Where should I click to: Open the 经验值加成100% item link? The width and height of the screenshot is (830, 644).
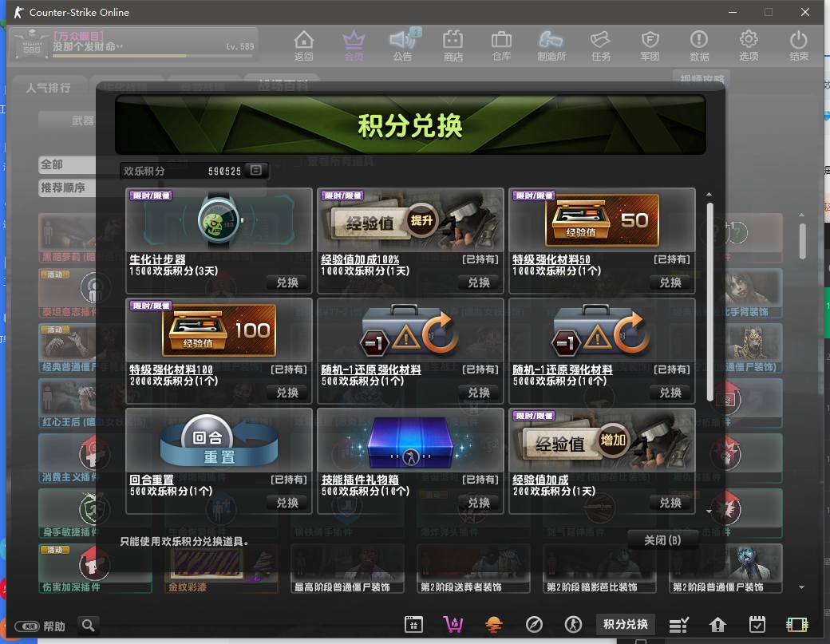coord(360,259)
